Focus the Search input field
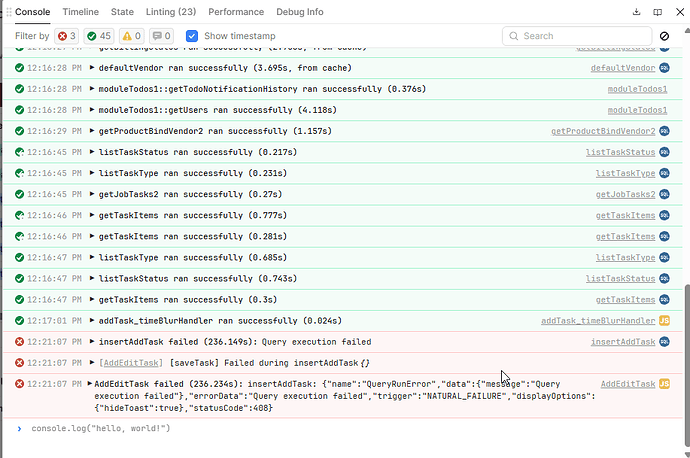Viewport: 690px width, 458px height. point(577,36)
